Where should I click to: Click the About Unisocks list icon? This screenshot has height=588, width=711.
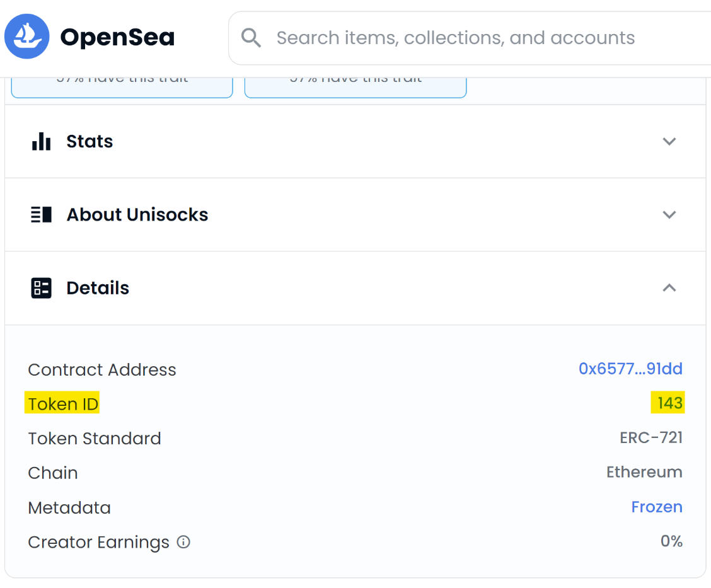tap(41, 214)
